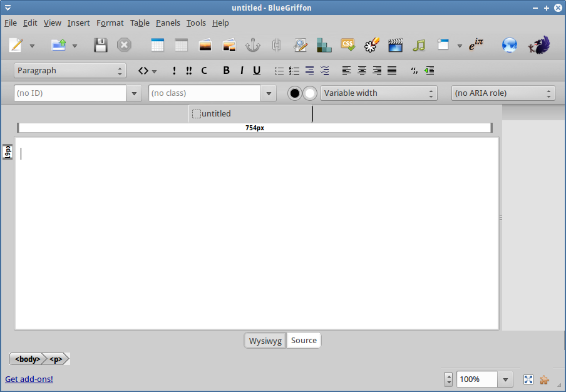This screenshot has width=566, height=392.
Task: Click the open file folder icon
Action: point(58,45)
